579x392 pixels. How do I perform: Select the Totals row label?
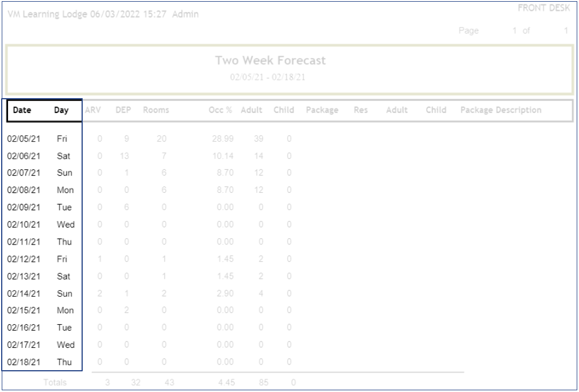click(x=55, y=382)
